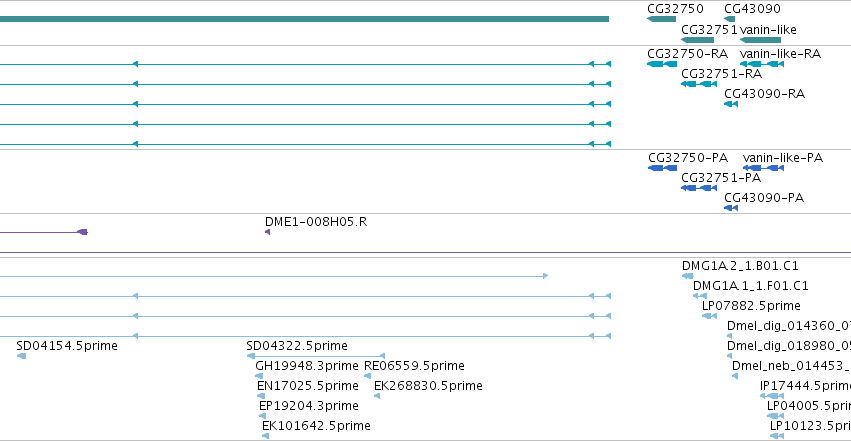Select the Dmel_dig_014360 feature glyph

click(729, 336)
